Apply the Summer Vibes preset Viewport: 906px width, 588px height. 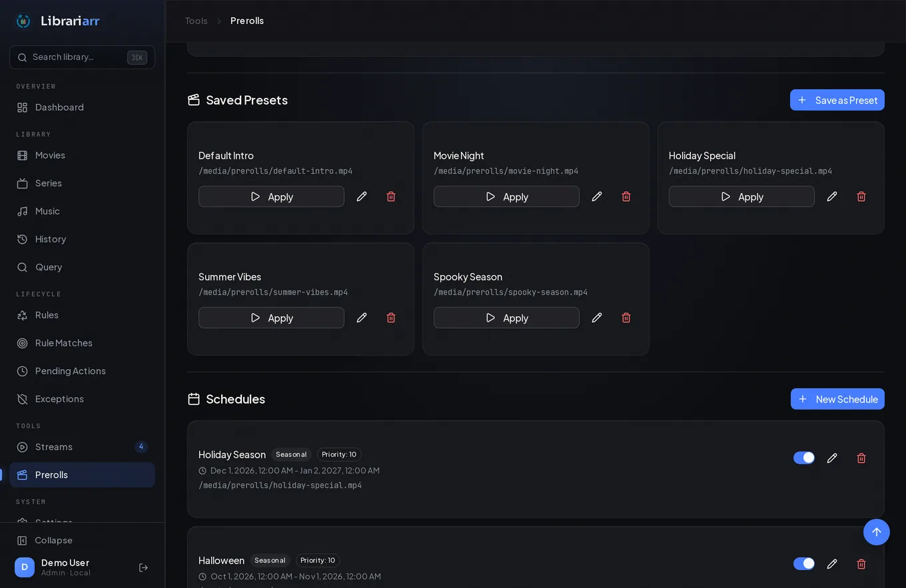[271, 318]
